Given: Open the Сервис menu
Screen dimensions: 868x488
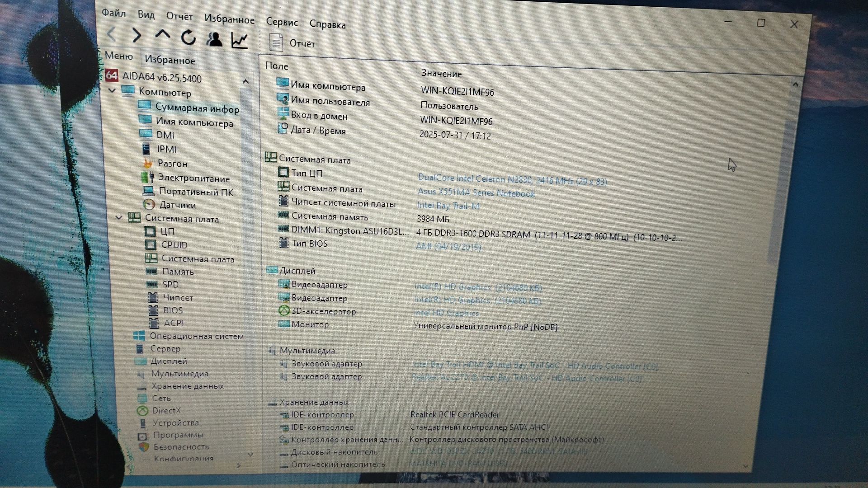Looking at the screenshot, I should click(282, 22).
